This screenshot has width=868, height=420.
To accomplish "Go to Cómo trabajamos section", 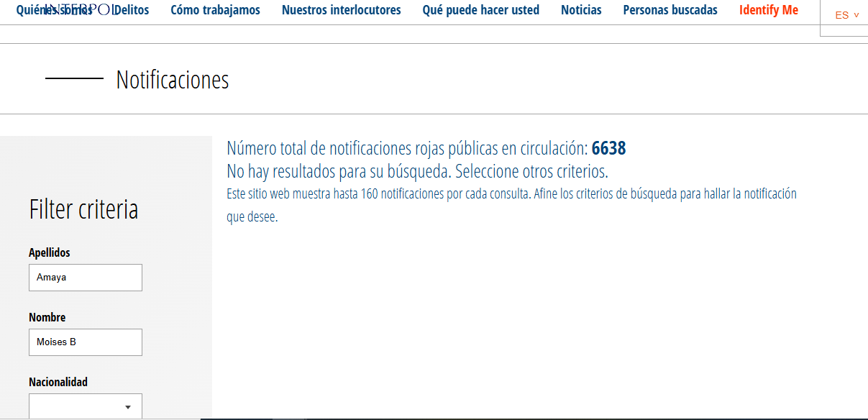I will 215,11.
